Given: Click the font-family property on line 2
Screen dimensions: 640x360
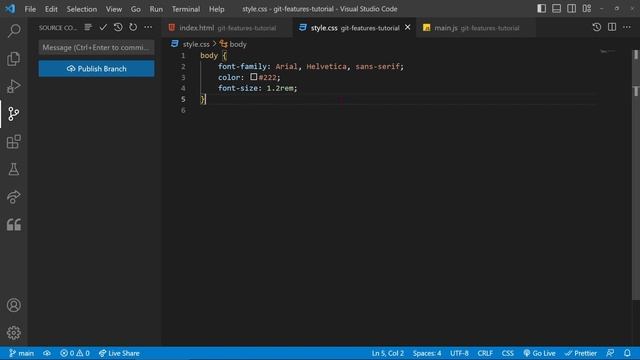Looking at the screenshot, I should [x=242, y=66].
